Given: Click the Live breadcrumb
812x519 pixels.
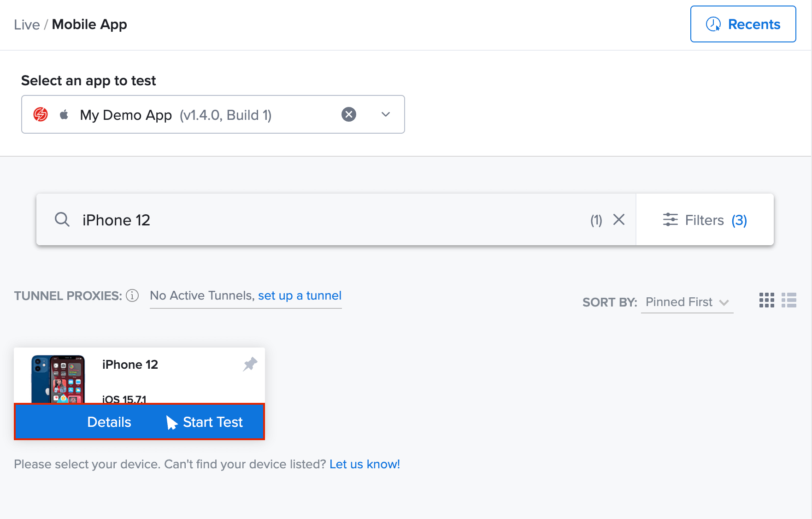Looking at the screenshot, I should [x=27, y=24].
